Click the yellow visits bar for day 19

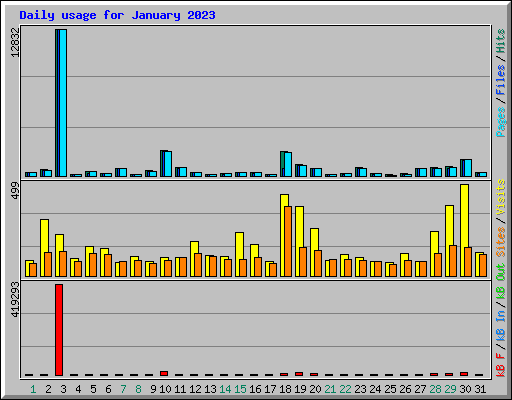click(299, 241)
